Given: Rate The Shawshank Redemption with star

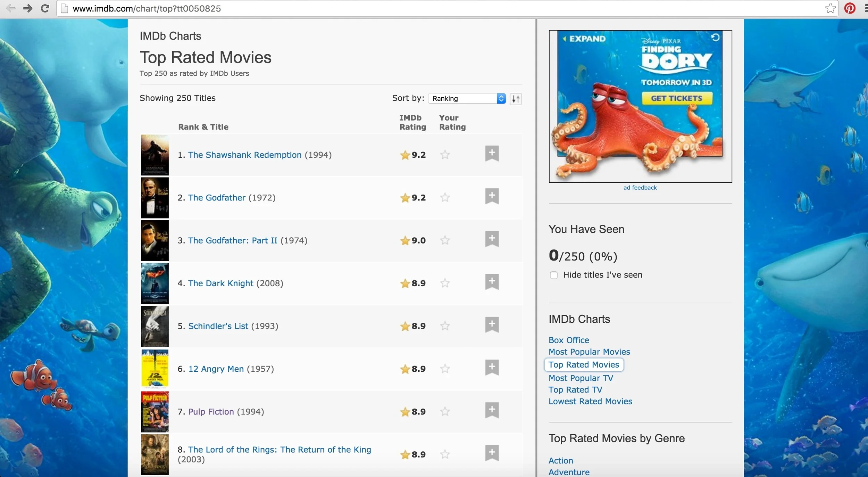Looking at the screenshot, I should click(445, 155).
